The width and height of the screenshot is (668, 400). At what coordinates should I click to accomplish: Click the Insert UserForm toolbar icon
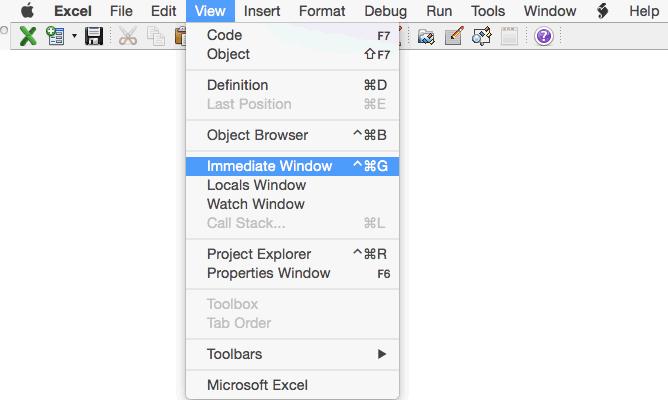[55, 36]
